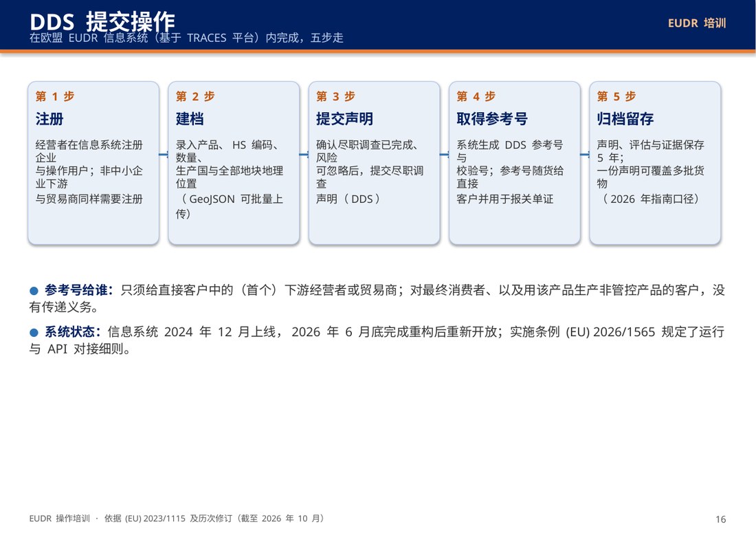Click the description beginning "系统生成 DDS 参考号"
This screenshot has width=756, height=535.
510,172
